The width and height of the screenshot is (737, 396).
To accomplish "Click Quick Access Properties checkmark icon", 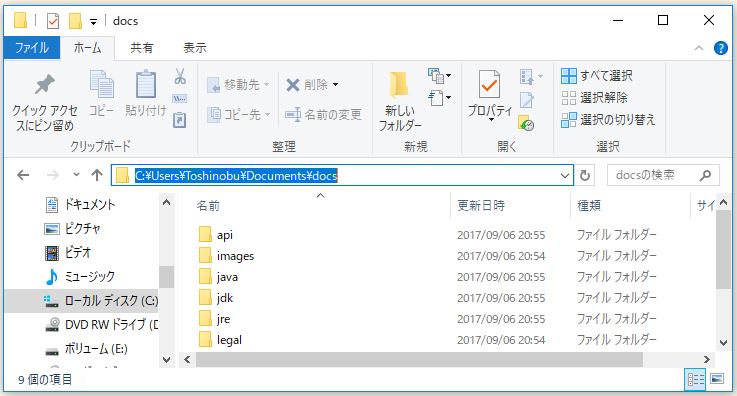I will pos(53,21).
